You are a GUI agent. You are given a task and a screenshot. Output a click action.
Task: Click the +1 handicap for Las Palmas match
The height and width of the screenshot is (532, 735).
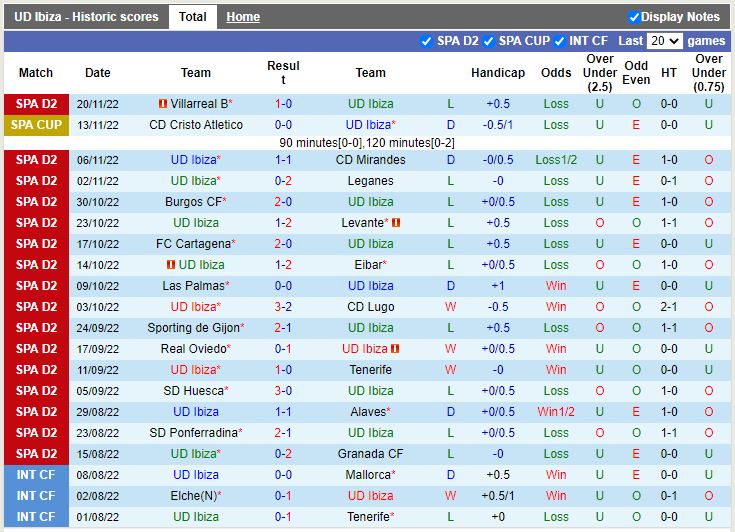pos(498,286)
